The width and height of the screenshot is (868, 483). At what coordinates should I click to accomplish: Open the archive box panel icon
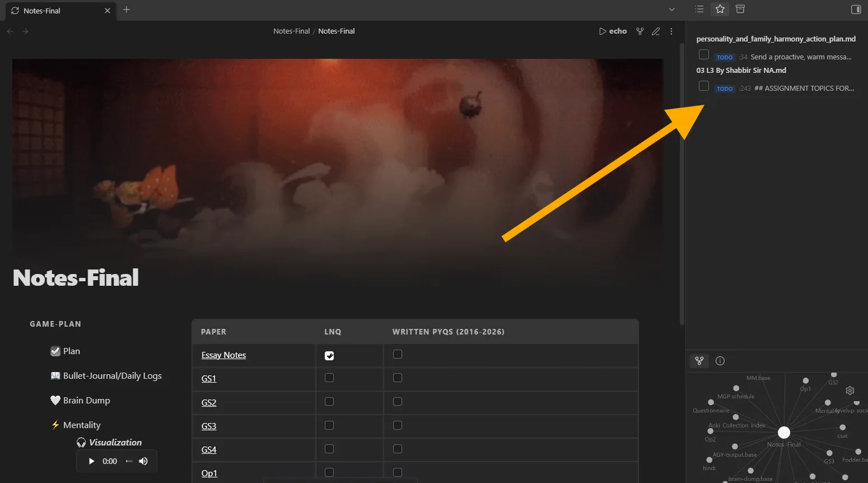(x=740, y=9)
